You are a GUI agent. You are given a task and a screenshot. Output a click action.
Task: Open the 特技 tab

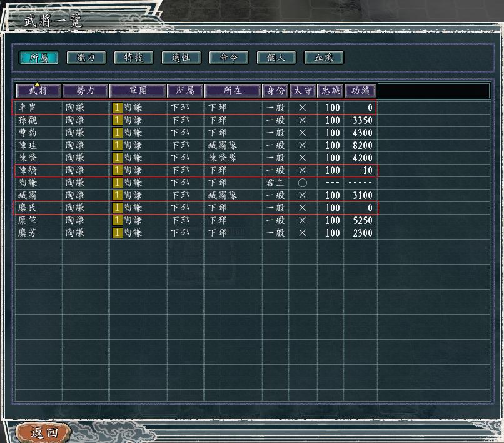pyautogui.click(x=134, y=58)
